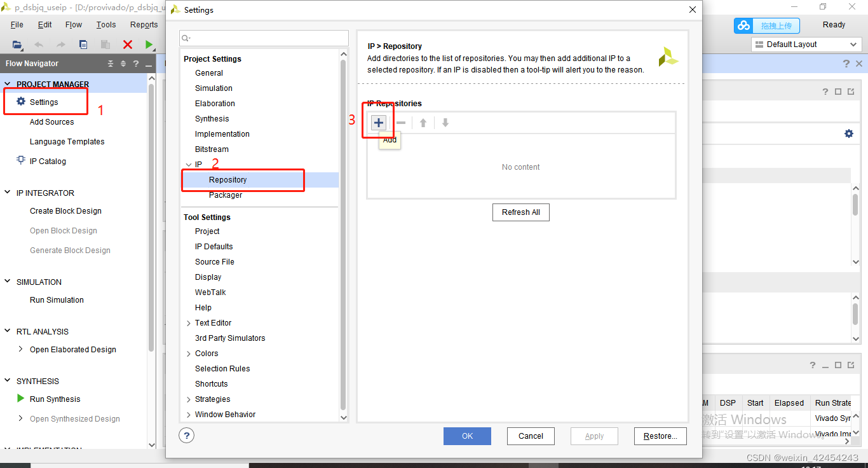
Task: Click the OK button
Action: pos(467,436)
